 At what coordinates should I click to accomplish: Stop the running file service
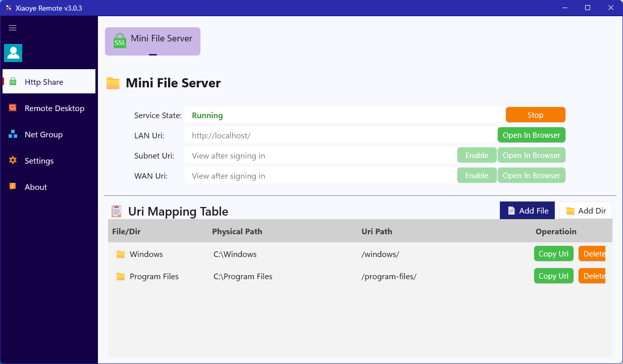click(x=535, y=115)
